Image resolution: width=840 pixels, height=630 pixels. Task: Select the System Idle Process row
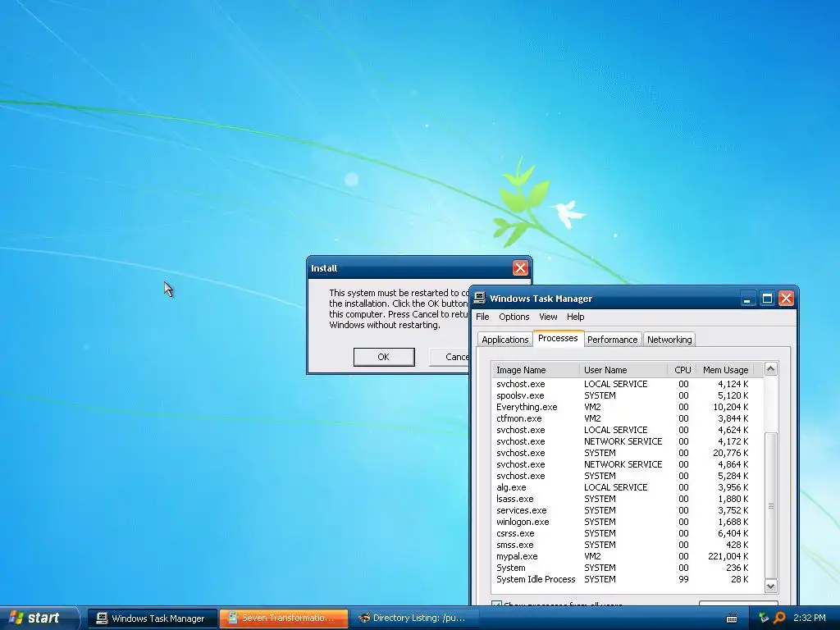627,580
